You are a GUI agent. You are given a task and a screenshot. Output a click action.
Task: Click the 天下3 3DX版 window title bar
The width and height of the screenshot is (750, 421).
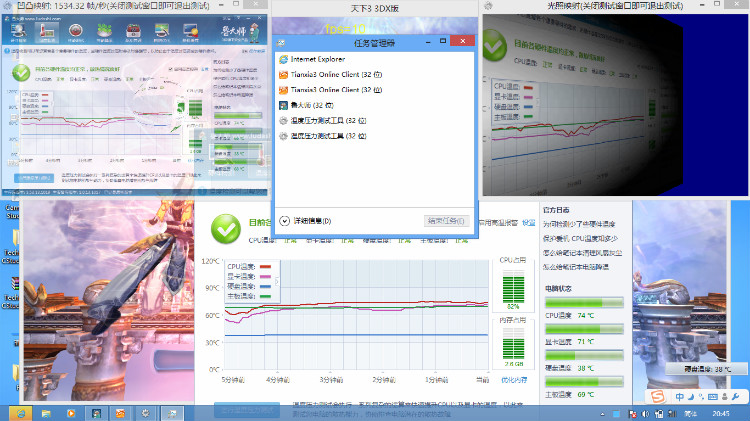click(375, 9)
